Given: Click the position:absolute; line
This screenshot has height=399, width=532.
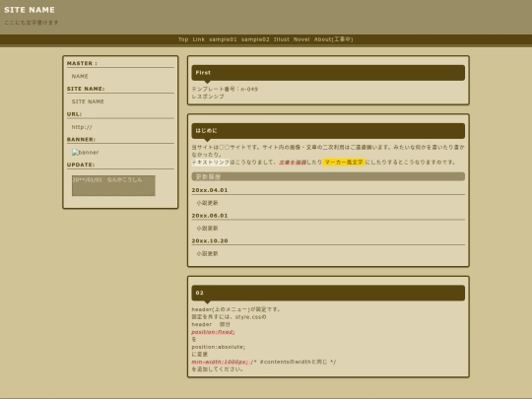Looking at the screenshot, I should (x=218, y=347).
